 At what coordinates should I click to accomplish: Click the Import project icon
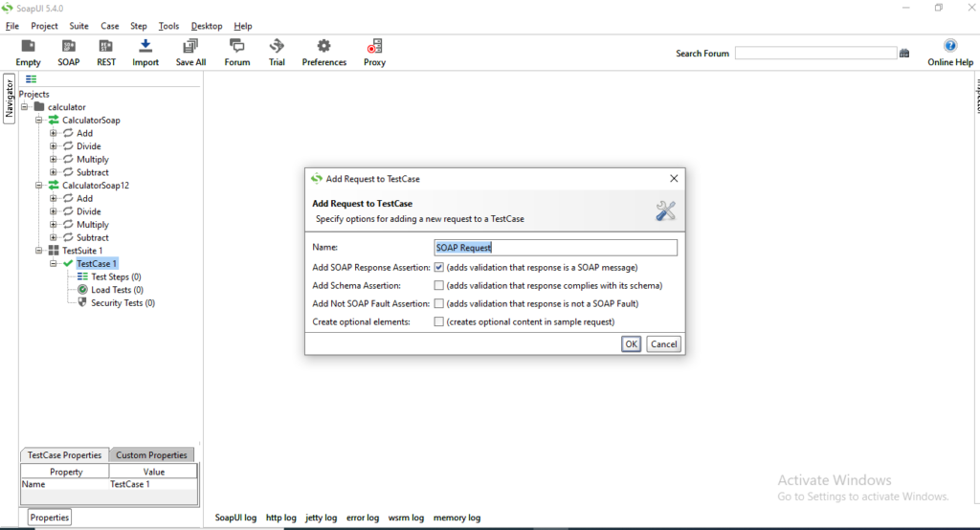145,46
